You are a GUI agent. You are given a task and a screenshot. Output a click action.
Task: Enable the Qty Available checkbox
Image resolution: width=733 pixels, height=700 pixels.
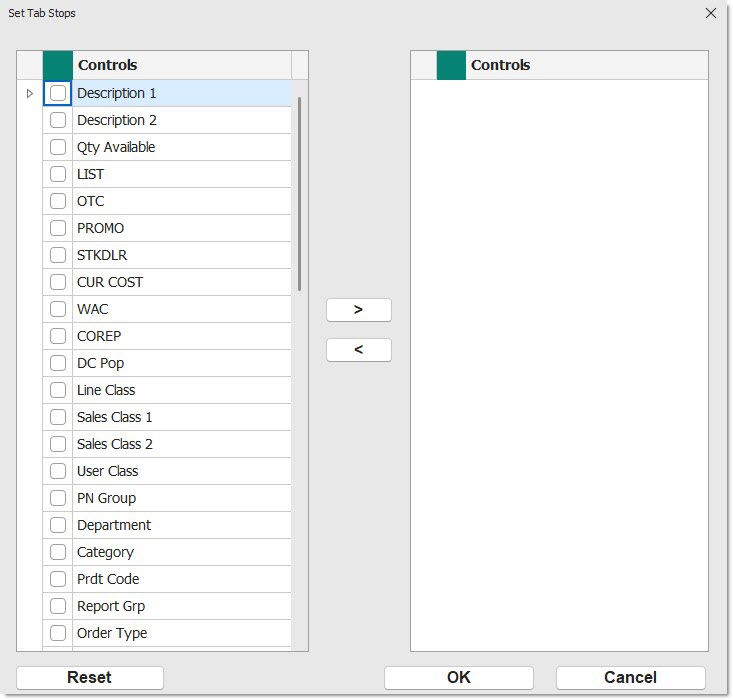point(58,147)
